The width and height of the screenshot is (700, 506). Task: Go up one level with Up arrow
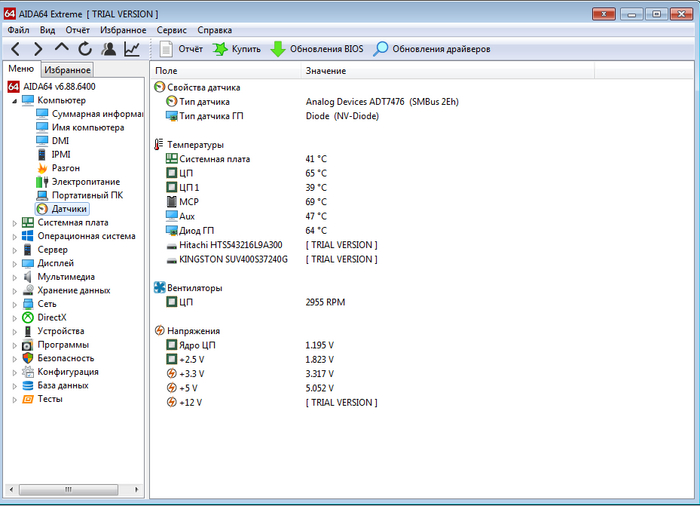coord(62,49)
